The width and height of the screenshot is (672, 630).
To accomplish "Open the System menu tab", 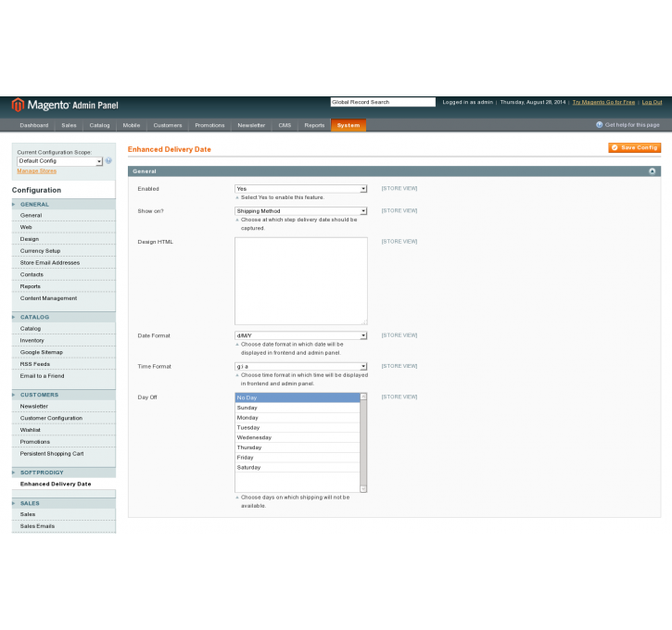I will click(x=349, y=125).
